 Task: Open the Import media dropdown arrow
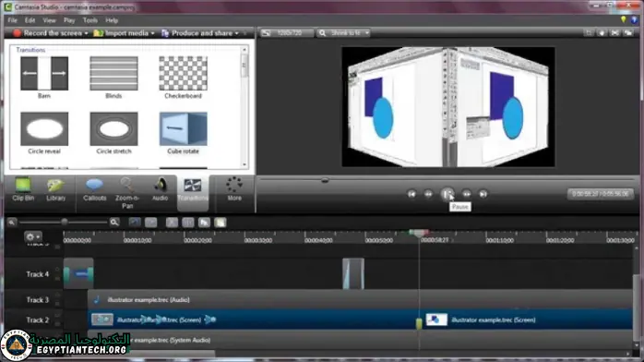(x=153, y=33)
